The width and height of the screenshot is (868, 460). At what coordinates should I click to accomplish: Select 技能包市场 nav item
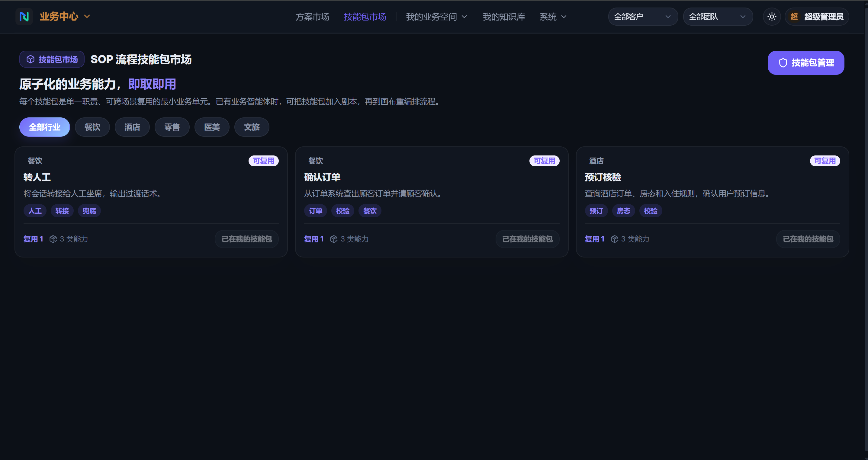[x=365, y=17]
